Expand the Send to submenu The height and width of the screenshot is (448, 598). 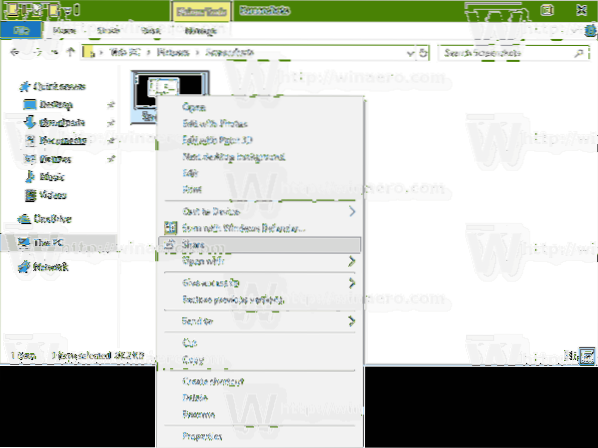(260, 321)
